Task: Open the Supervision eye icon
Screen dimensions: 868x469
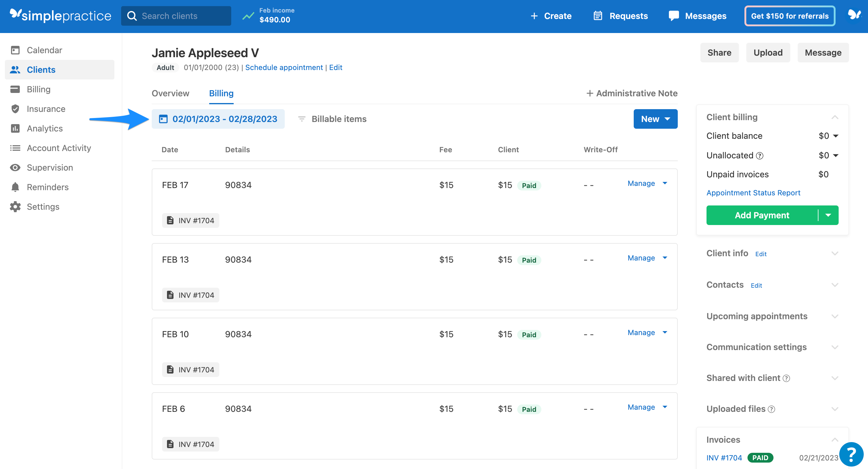Action: (x=16, y=168)
